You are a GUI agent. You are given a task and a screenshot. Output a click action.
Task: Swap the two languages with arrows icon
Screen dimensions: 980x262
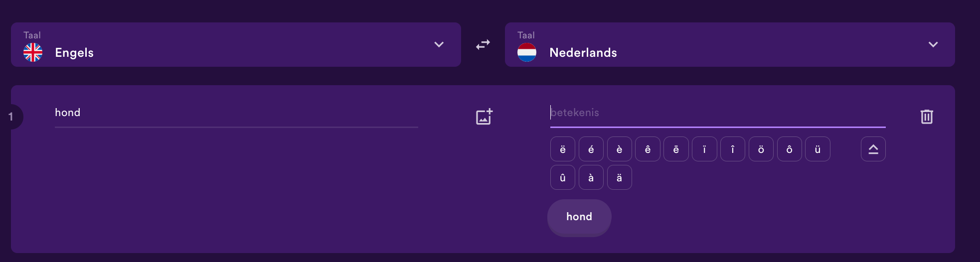483,45
